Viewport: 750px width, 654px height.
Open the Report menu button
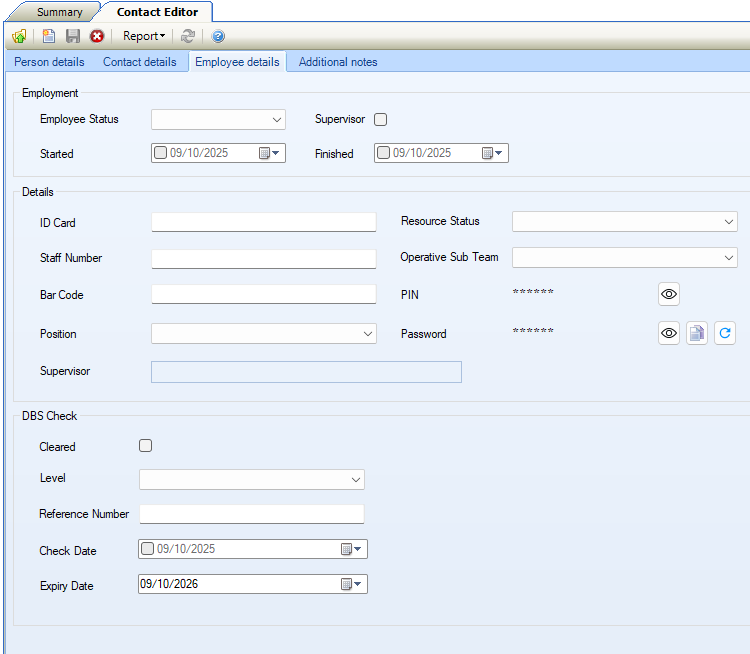tap(143, 36)
